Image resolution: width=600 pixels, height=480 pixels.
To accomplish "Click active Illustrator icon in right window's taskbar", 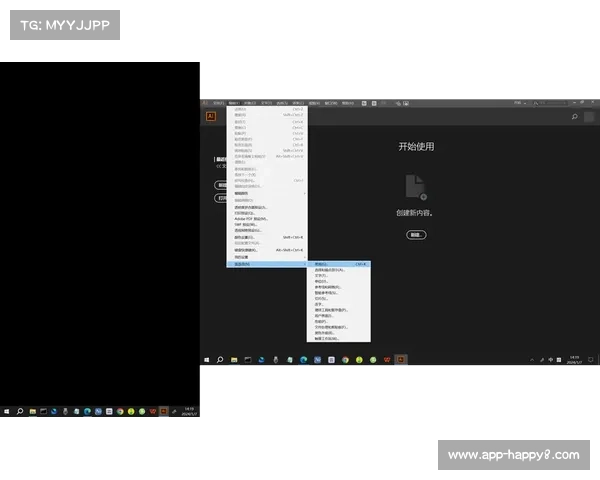I will click(401, 360).
